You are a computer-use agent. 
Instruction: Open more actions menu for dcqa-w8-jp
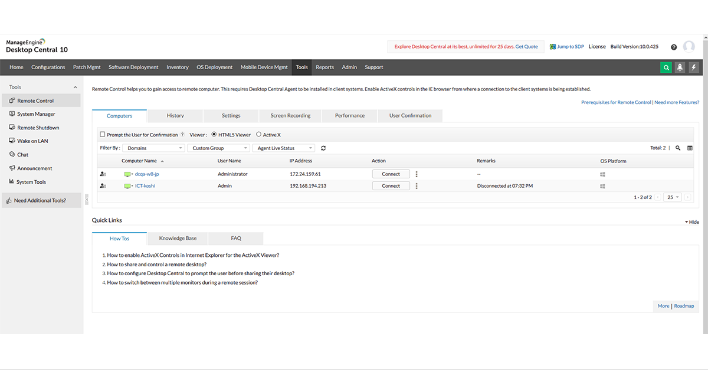point(416,174)
